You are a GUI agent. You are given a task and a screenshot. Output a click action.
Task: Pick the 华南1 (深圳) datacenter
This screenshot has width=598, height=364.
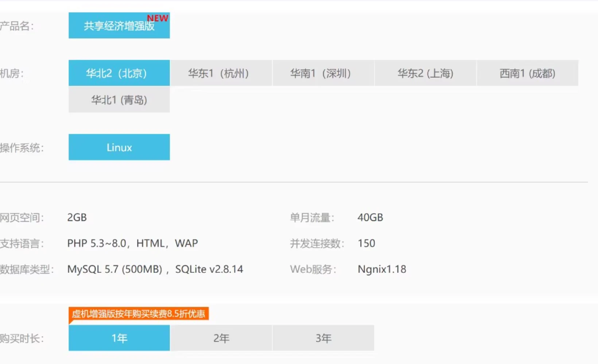[323, 73]
